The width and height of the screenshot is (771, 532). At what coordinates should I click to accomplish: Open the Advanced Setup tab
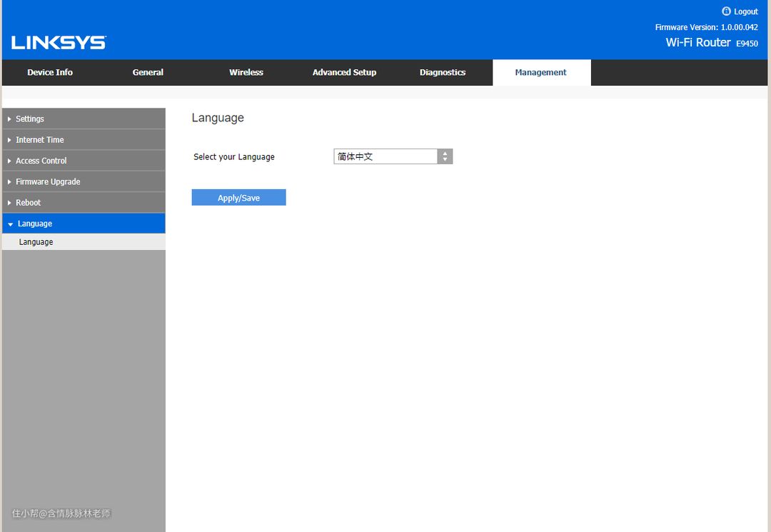pyautogui.click(x=344, y=72)
